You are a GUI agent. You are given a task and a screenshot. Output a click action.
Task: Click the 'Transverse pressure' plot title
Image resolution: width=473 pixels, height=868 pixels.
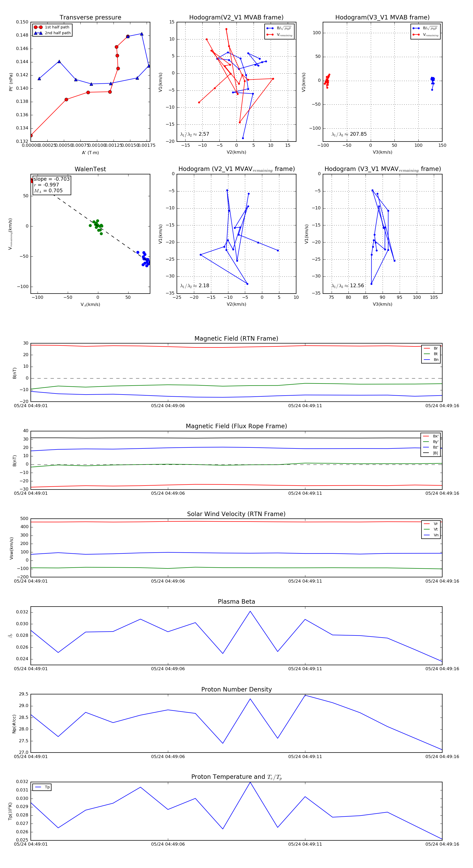click(90, 18)
